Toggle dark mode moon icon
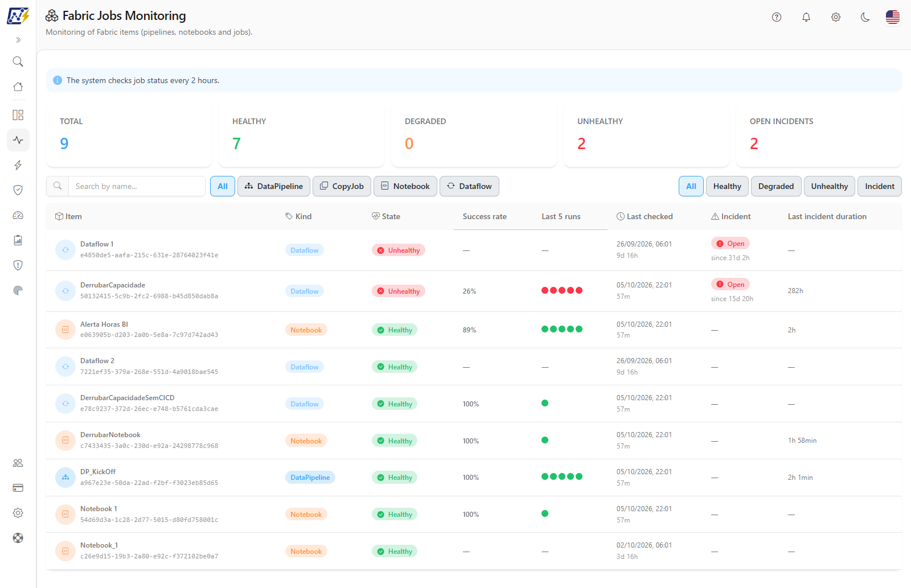 [x=865, y=17]
